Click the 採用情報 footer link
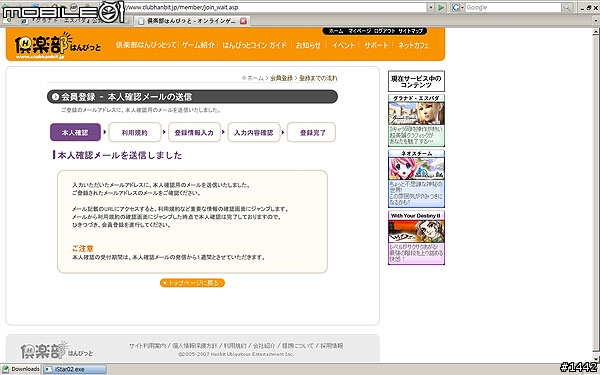This screenshot has width=600, height=375. (x=332, y=346)
